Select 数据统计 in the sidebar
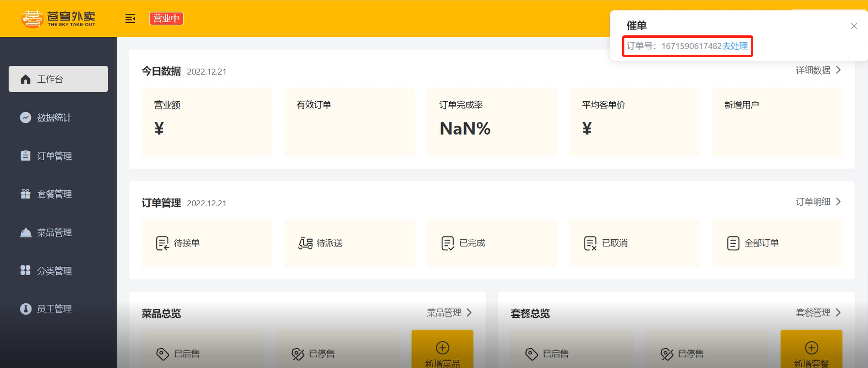 point(58,118)
